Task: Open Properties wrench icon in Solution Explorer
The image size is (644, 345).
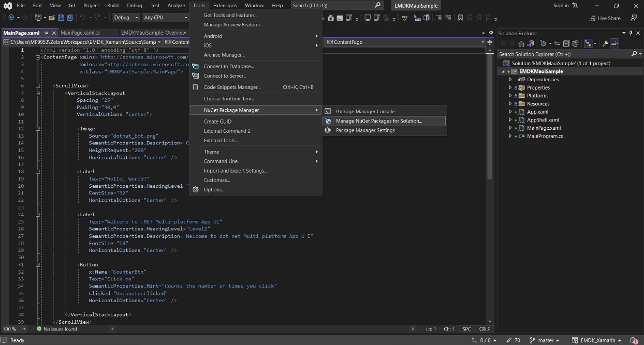Action: pos(605,43)
